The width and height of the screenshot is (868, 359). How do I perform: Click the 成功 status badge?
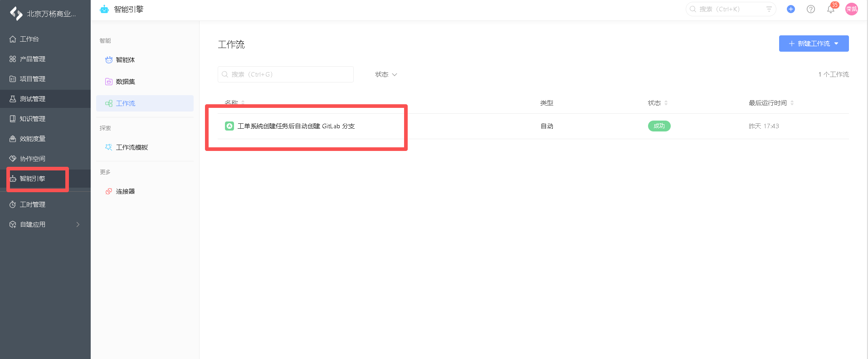[x=659, y=126]
